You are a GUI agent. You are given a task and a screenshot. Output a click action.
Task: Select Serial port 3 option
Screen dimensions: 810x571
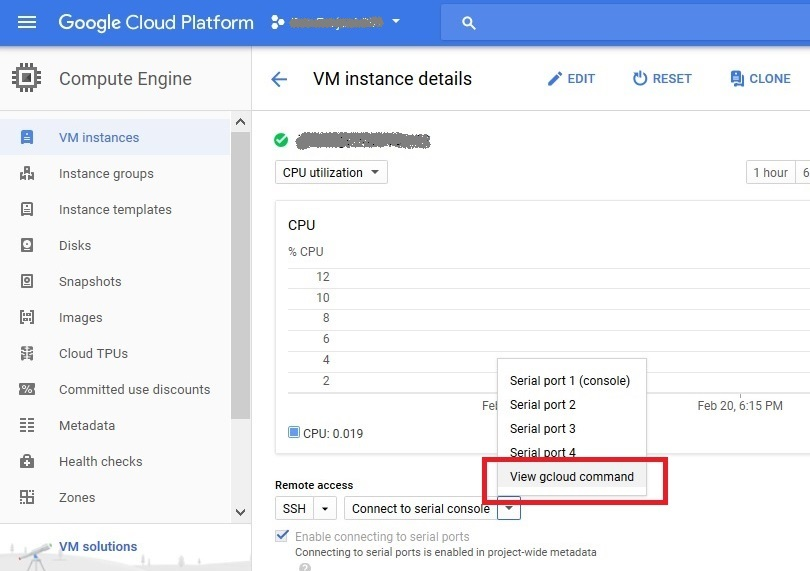(570, 428)
